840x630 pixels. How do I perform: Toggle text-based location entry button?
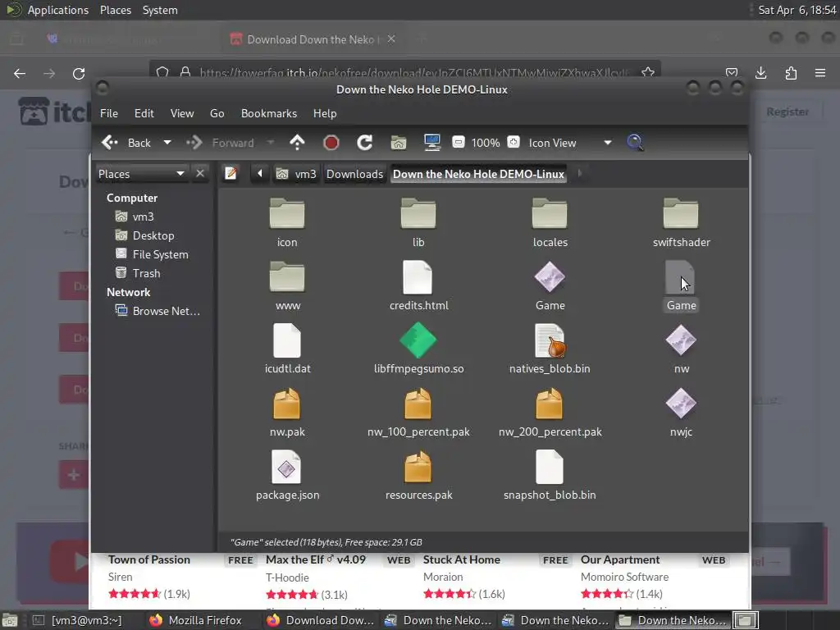[231, 174]
